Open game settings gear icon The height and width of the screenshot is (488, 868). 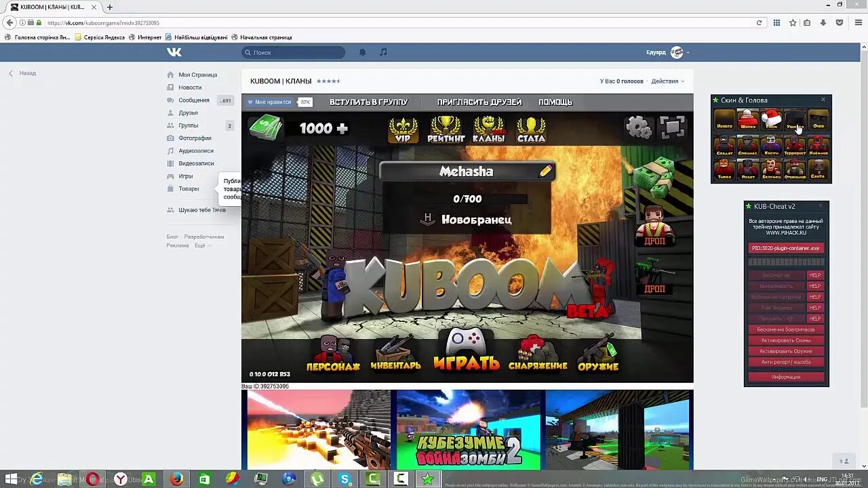638,127
